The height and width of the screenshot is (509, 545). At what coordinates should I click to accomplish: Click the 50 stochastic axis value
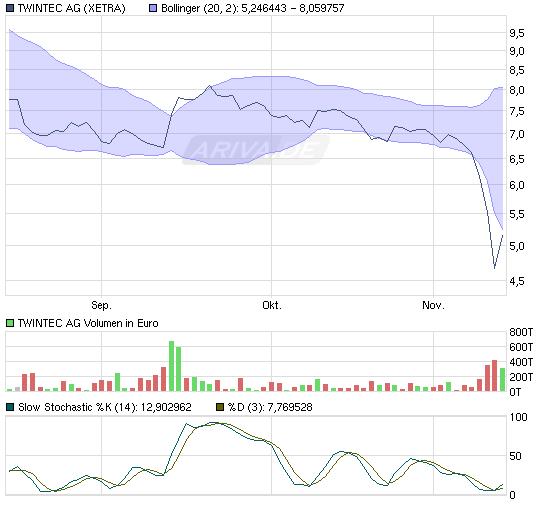point(515,456)
